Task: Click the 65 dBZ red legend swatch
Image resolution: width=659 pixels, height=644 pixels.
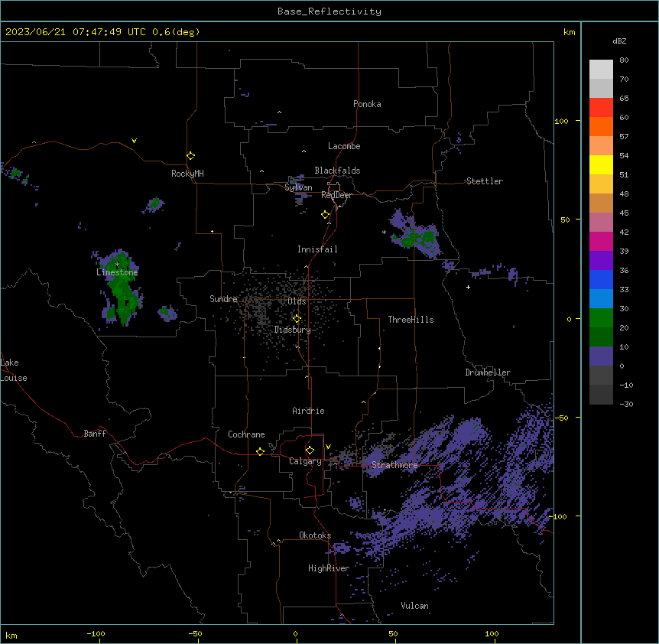Action: [601, 107]
